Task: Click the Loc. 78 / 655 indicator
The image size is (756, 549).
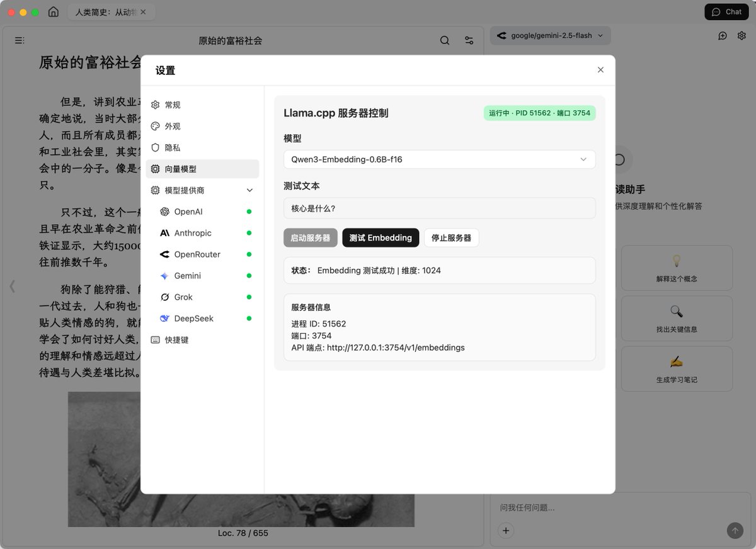Action: coord(243,533)
